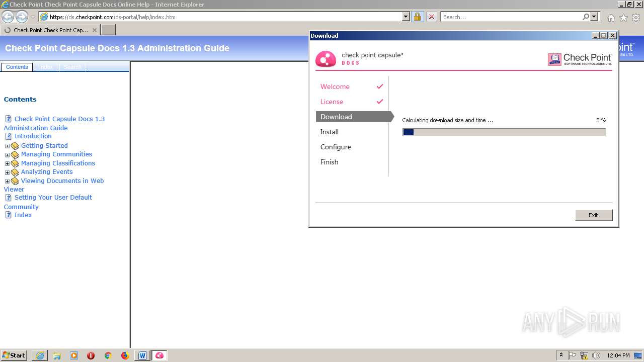Image resolution: width=644 pixels, height=362 pixels.
Task: Click the security lock icon in address bar
Action: pyautogui.click(x=417, y=17)
